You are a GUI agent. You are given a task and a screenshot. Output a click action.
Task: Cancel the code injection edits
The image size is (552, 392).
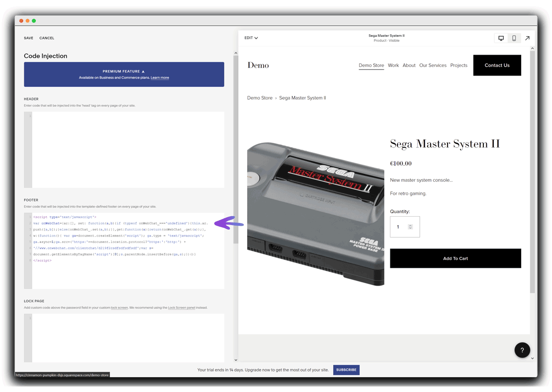tap(48, 38)
